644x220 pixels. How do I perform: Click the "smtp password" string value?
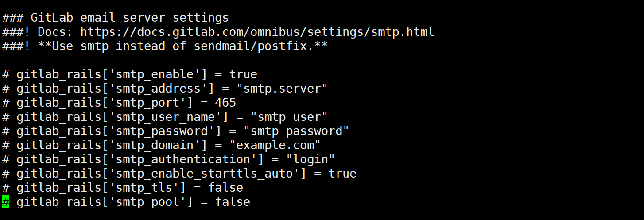(x=296, y=131)
